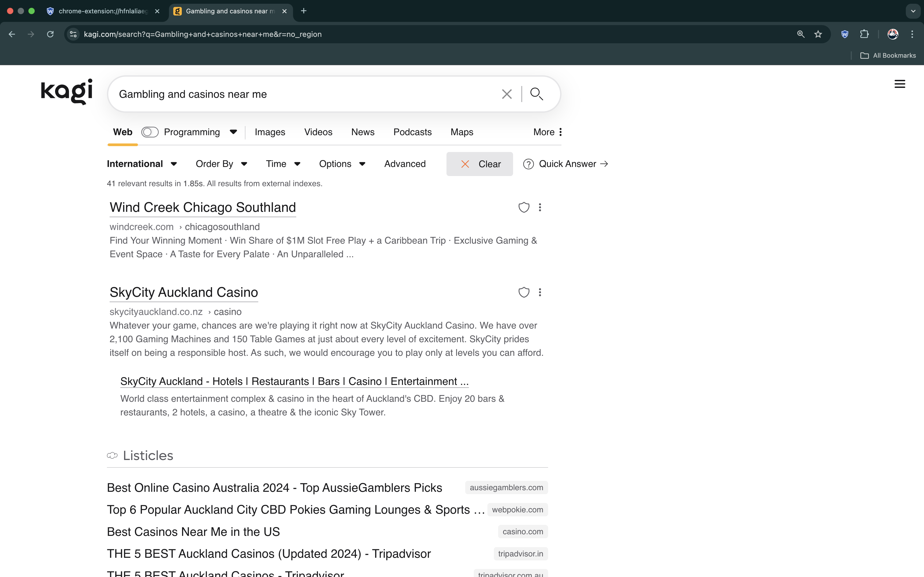The width and height of the screenshot is (924, 577).
Task: Open three-dot menu for SkyCity Auckland result
Action: point(540,292)
